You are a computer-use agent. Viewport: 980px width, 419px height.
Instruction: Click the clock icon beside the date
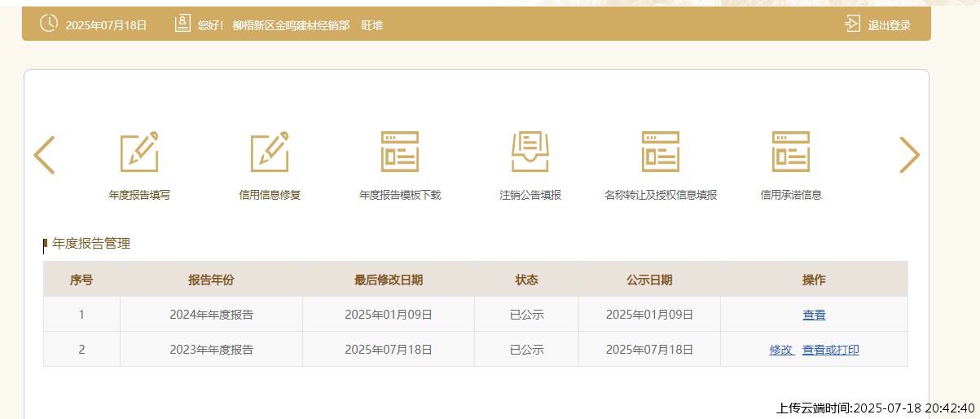[x=49, y=24]
